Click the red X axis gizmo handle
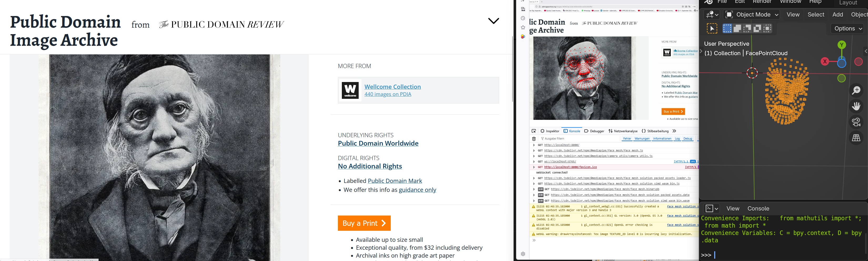Image resolution: width=868 pixels, height=261 pixels. click(825, 62)
